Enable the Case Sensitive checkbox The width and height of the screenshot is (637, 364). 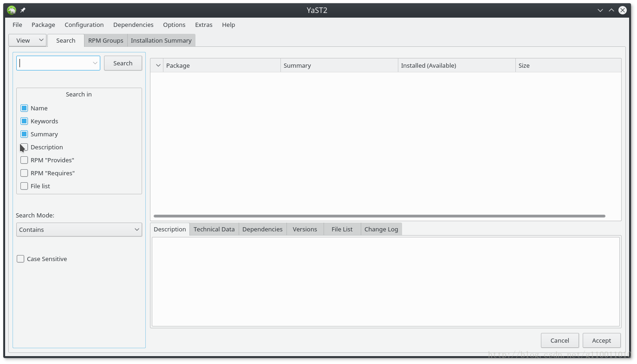[x=20, y=259]
